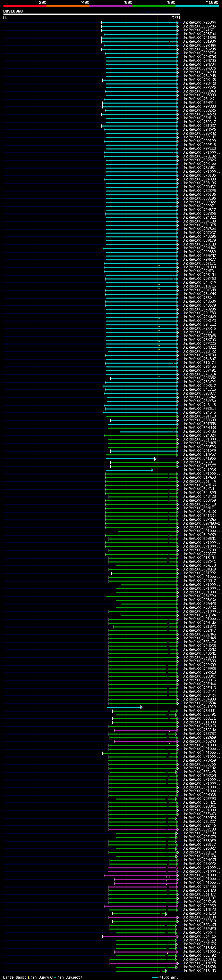Select the UniRef100_Q5IH78 label
The height and width of the screenshot is (980, 222).
[199, 891]
